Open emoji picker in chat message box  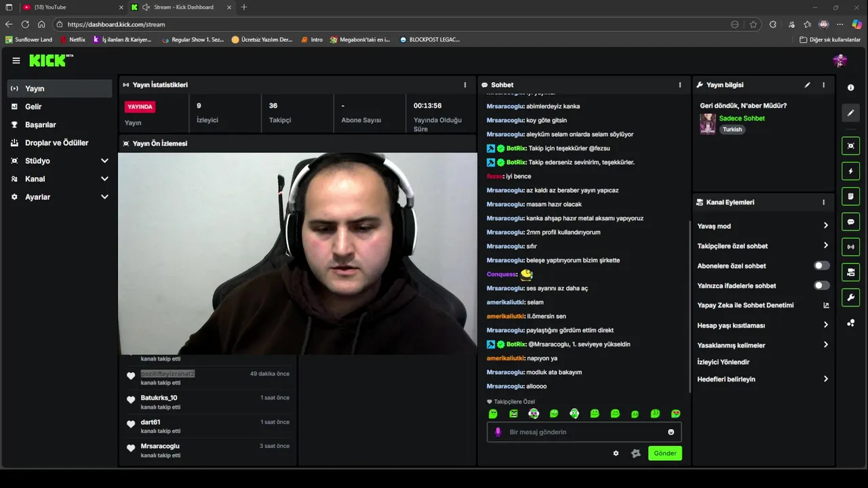(x=671, y=432)
